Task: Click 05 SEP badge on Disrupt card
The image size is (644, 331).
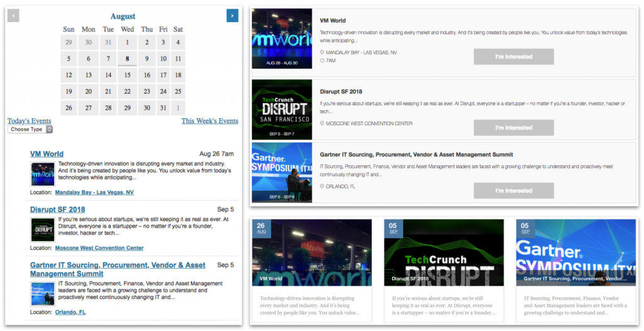Action: (394, 228)
